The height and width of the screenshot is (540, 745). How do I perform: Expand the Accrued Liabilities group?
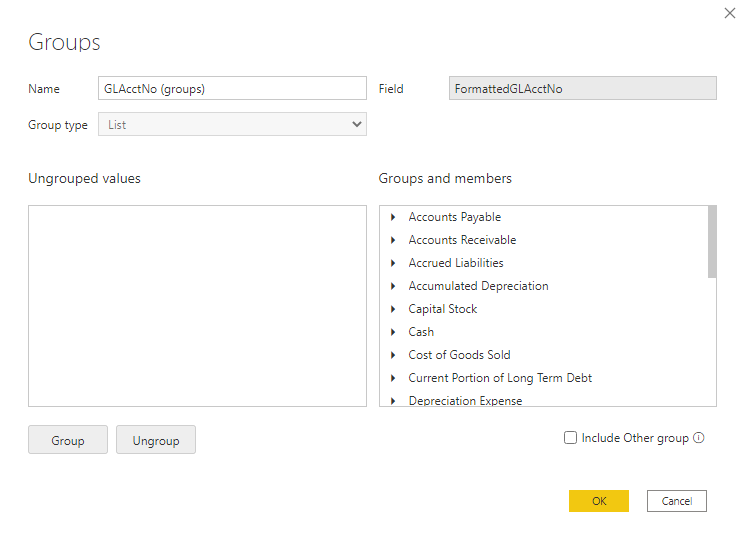(393, 263)
